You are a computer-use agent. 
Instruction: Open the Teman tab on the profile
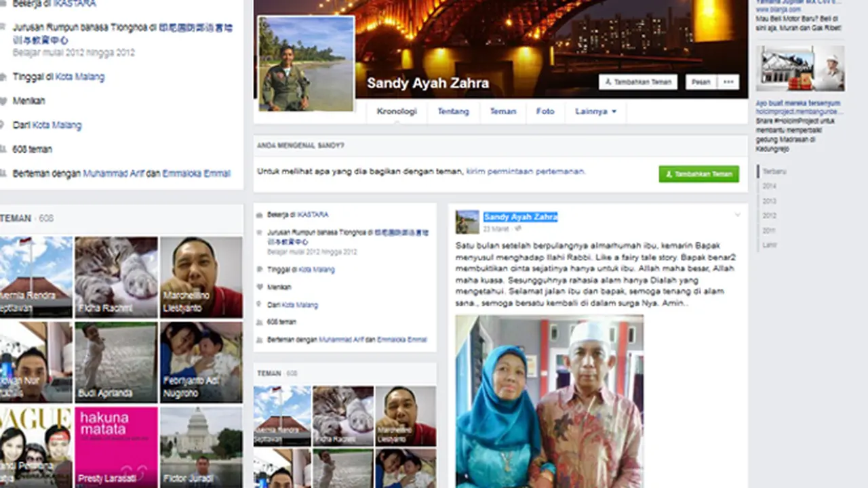tap(503, 112)
